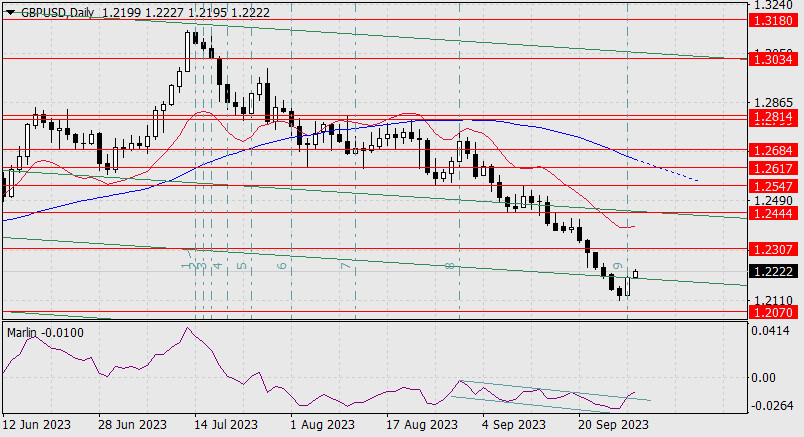Click the 14 Jul 2023 date label
804x437 pixels.
click(x=227, y=425)
